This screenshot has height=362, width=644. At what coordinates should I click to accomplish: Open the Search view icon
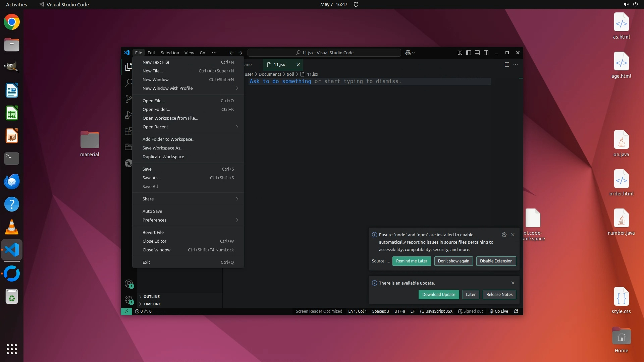128,83
